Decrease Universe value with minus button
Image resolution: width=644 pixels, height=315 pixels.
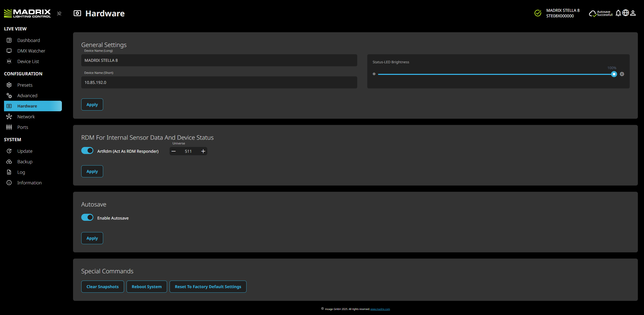174,151
